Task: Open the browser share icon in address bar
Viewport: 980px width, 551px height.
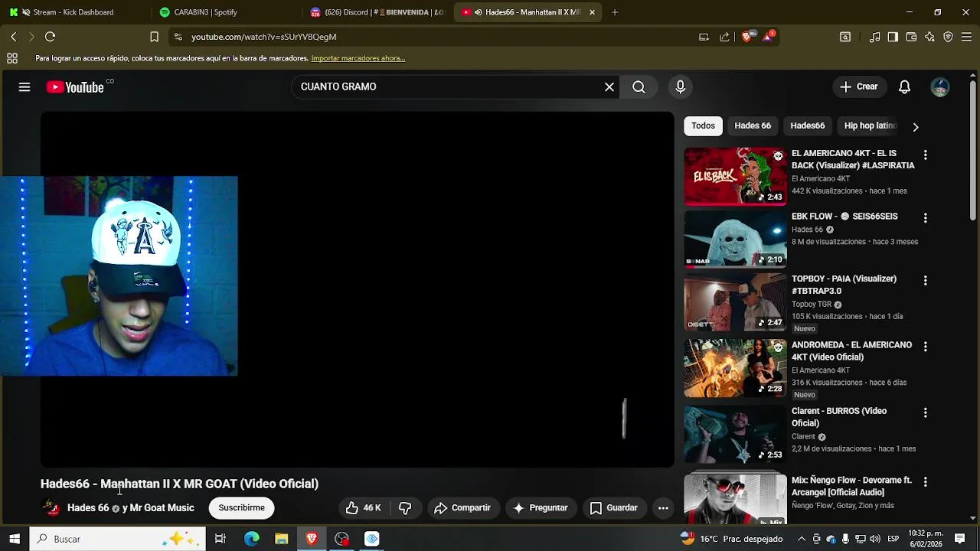Action: pos(724,37)
